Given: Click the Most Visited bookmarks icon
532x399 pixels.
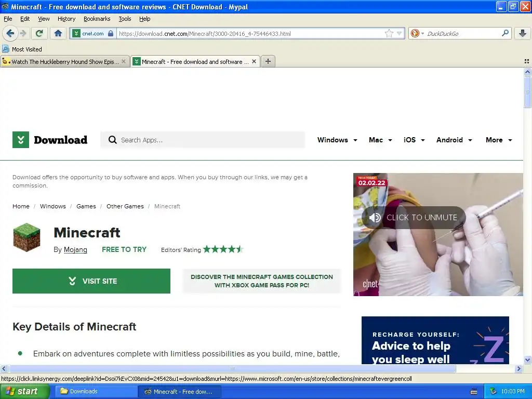Looking at the screenshot, I should 5,49.
